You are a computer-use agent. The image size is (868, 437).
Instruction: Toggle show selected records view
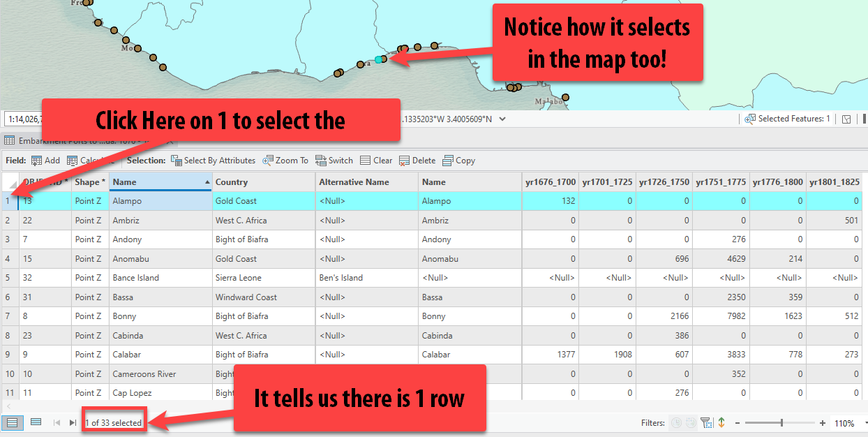click(36, 422)
